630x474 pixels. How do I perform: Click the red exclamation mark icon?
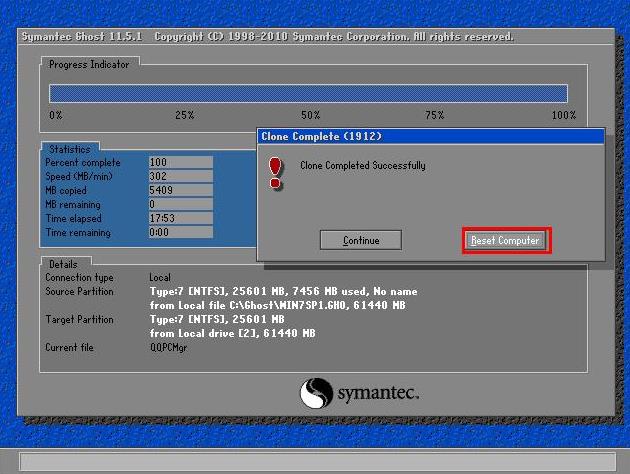pyautogui.click(x=276, y=173)
